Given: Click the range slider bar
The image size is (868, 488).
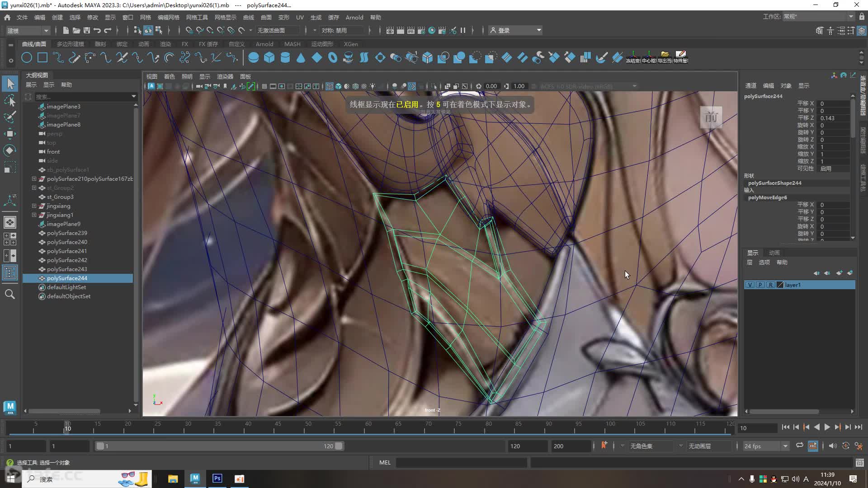Looking at the screenshot, I should point(219,446).
